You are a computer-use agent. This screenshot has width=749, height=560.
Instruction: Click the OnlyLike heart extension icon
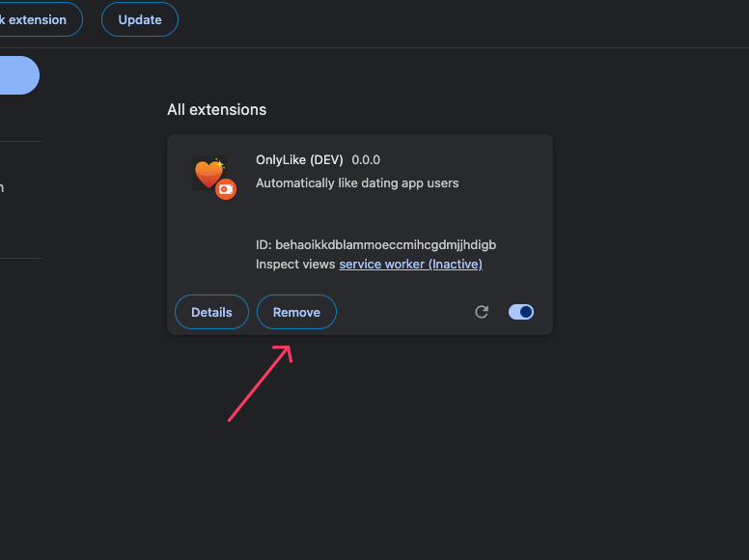[208, 173]
